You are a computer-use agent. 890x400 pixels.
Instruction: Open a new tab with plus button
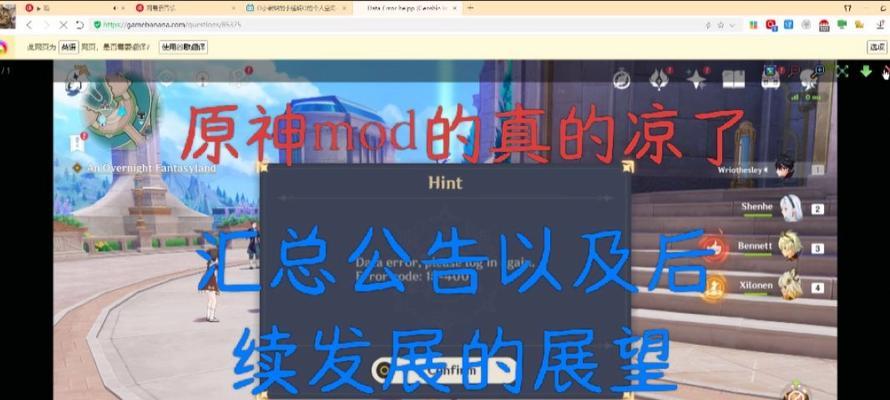pyautogui.click(x=471, y=7)
